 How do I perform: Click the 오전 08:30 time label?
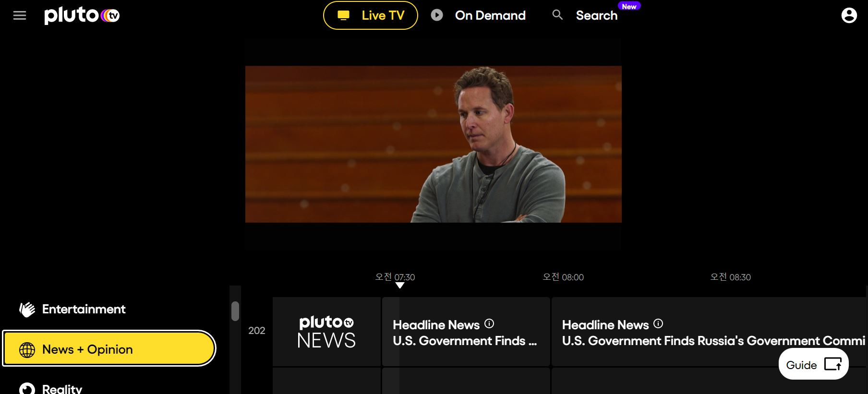[x=730, y=277]
